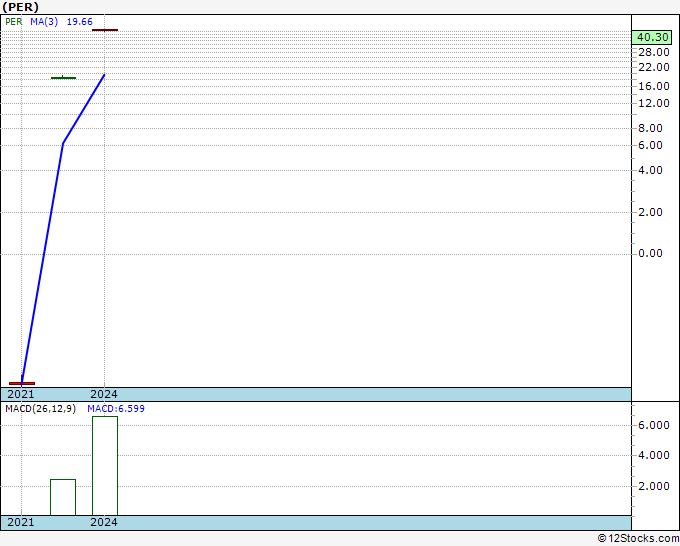Click the dark red 2024 price bar
The width and height of the screenshot is (680, 546).
[105, 30]
